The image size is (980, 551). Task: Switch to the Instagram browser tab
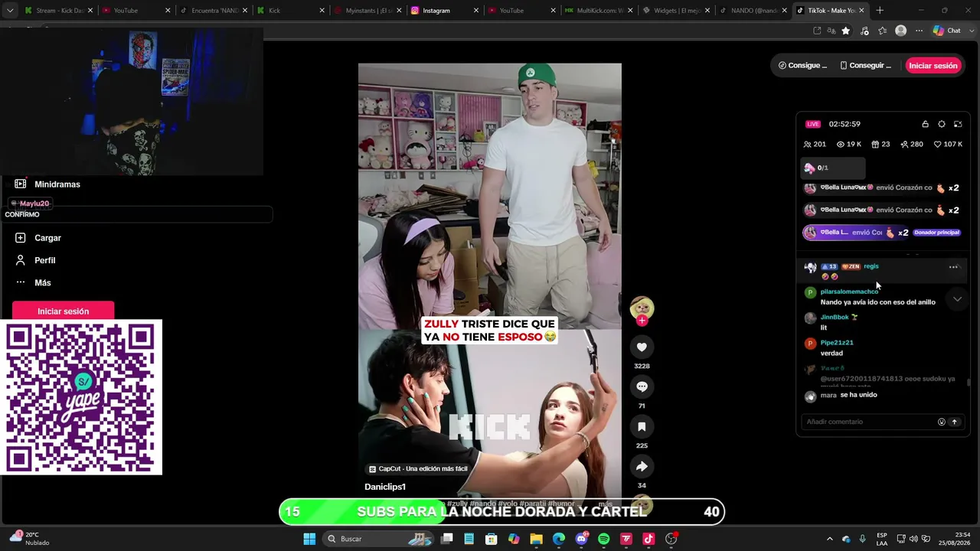[444, 11]
